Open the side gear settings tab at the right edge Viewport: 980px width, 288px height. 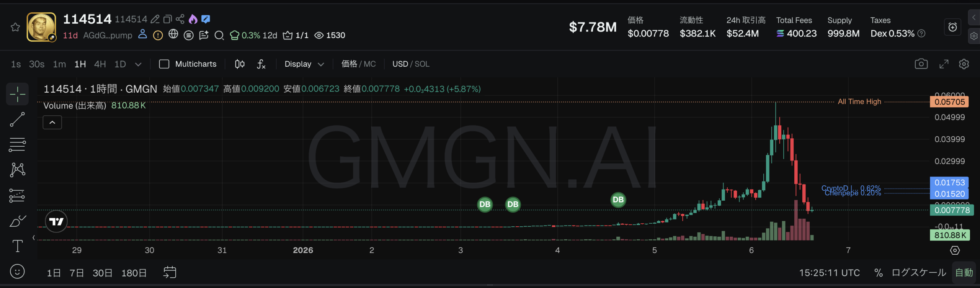tap(974, 36)
